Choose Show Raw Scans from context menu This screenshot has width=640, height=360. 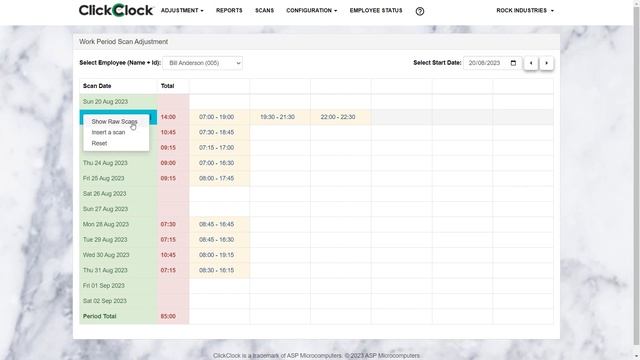(x=114, y=122)
